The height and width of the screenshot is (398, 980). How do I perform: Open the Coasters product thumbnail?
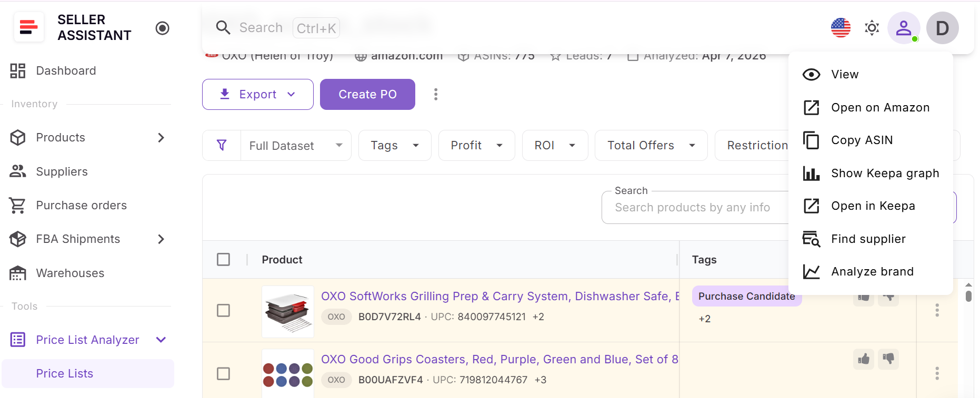[288, 374]
